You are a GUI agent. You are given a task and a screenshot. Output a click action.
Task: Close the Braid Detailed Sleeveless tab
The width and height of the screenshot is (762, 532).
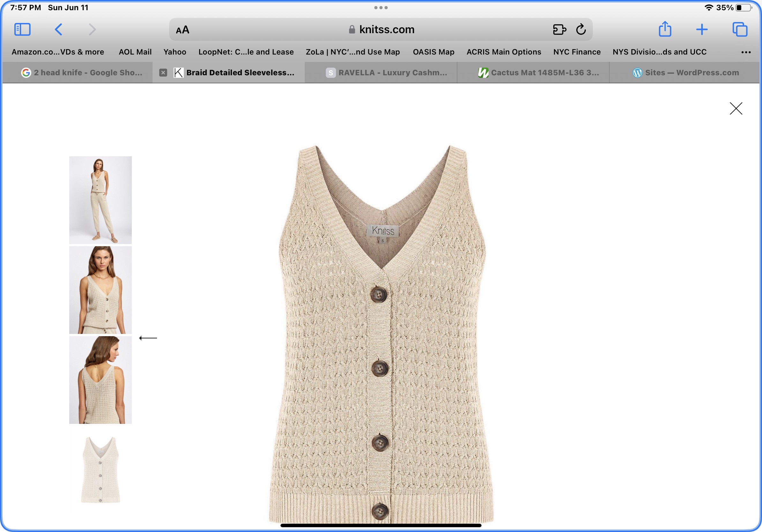point(163,73)
